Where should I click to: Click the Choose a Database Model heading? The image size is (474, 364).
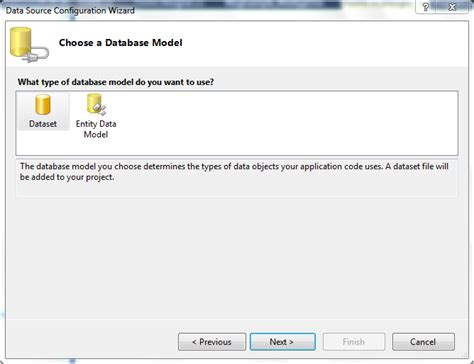(121, 43)
